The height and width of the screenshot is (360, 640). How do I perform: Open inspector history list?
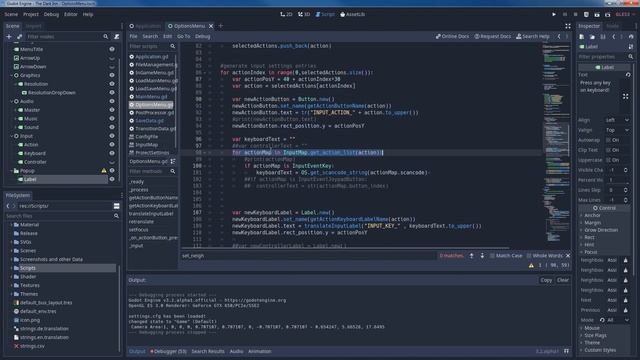point(631,37)
